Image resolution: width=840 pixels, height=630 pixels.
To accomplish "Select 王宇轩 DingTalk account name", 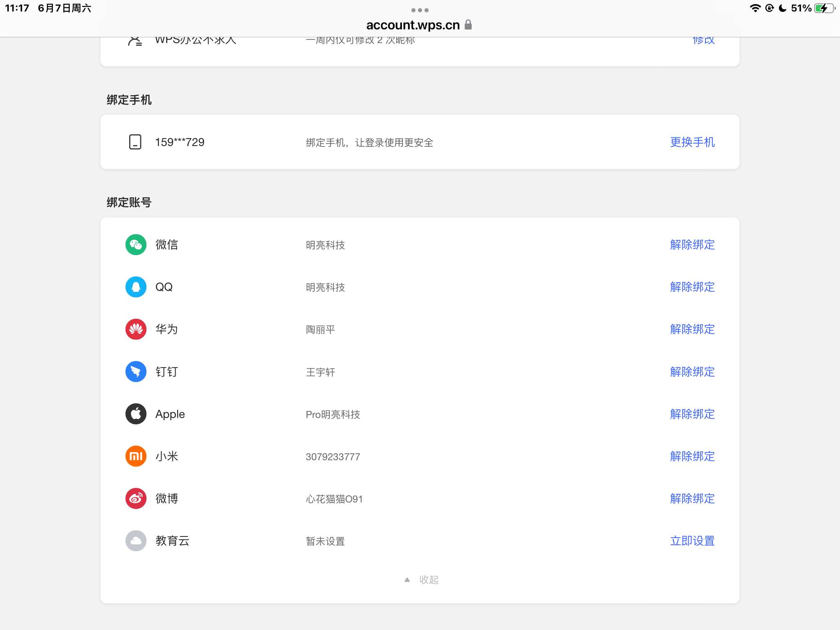I will click(320, 372).
